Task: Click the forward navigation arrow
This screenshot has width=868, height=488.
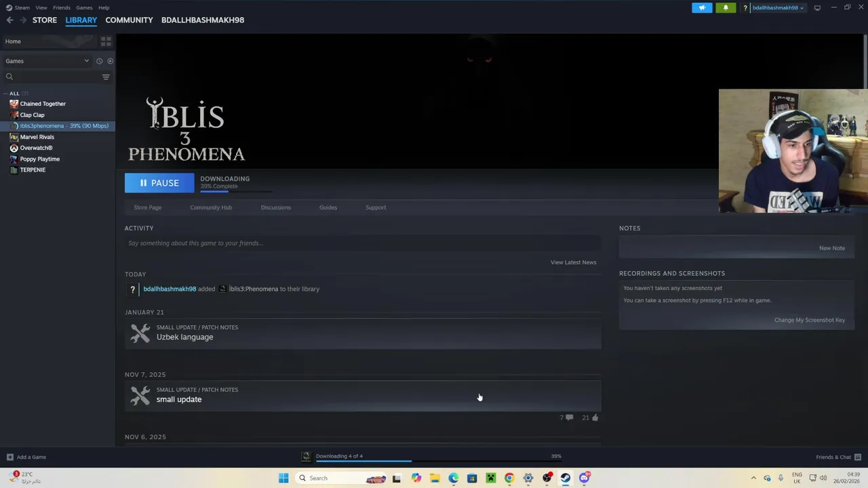Action: [x=23, y=20]
